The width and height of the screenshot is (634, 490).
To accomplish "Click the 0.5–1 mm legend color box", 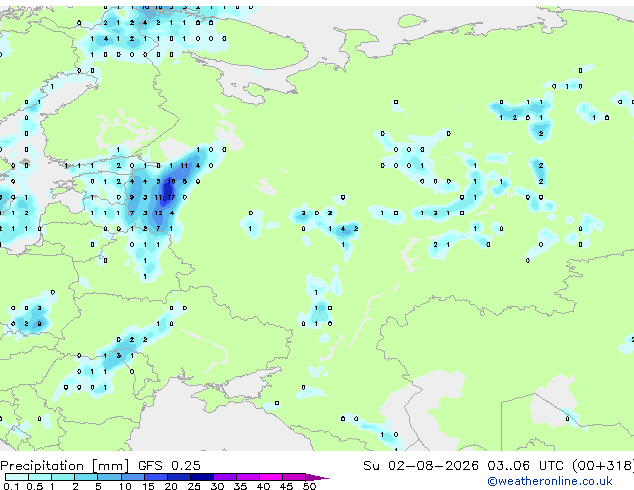I will pyautogui.click(x=40, y=477).
